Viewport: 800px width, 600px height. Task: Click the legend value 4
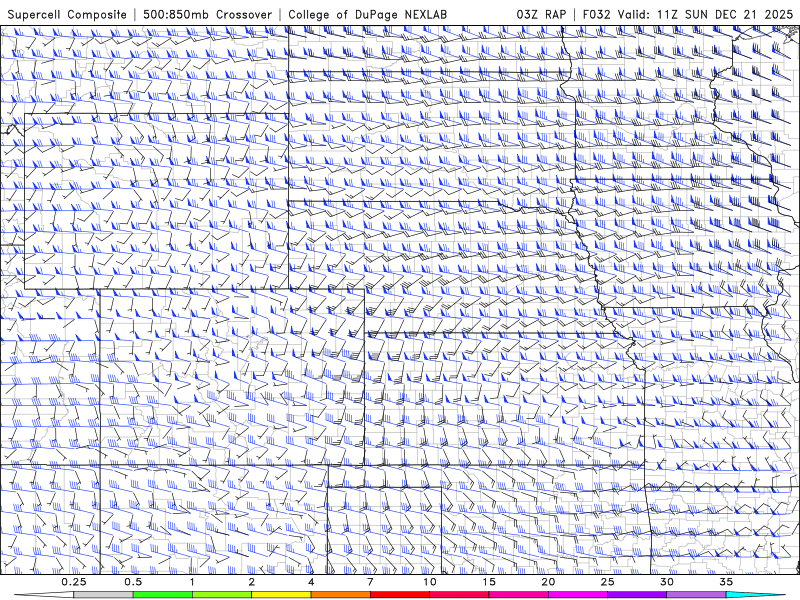(311, 582)
